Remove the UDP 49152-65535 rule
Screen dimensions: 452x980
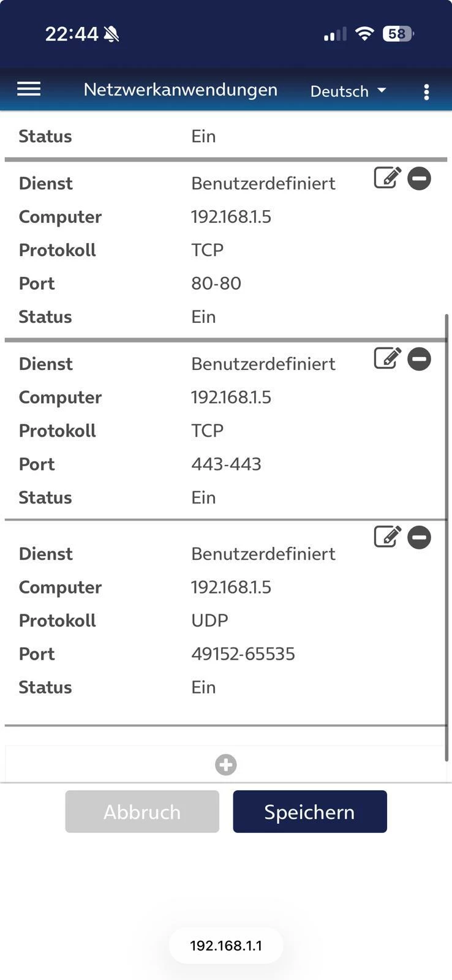[x=420, y=538]
